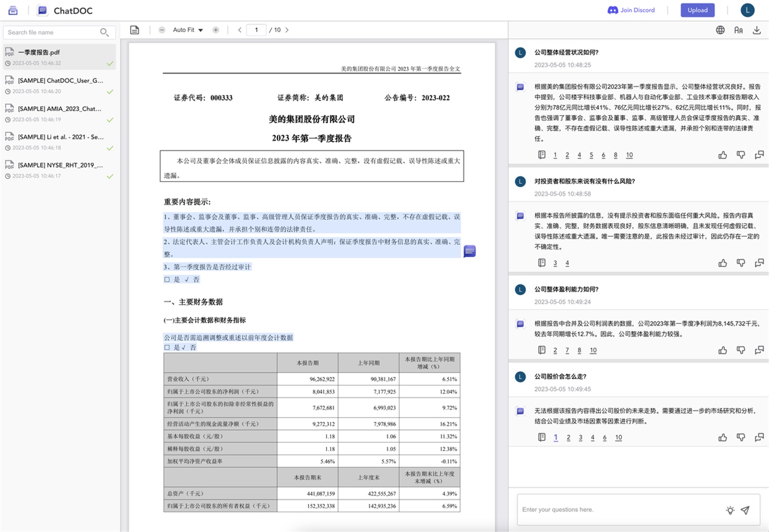
Task: Jump to source page 3 of the risk answer
Action: [x=555, y=263]
